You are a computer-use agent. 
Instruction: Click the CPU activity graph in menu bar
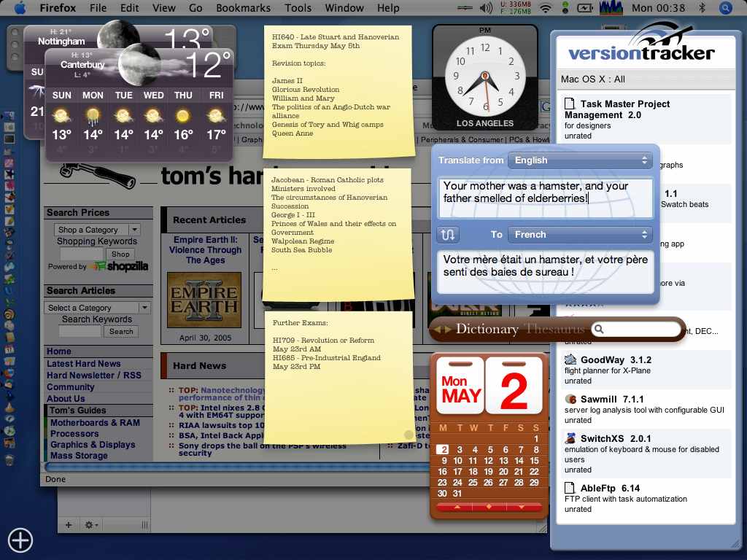[x=611, y=7]
